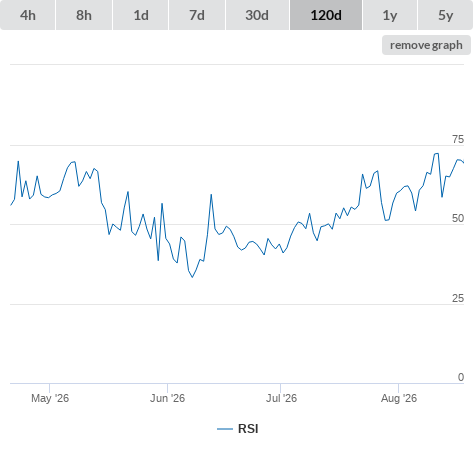The width and height of the screenshot is (474, 455).
Task: Click the 75 level axis label
Action: (458, 139)
